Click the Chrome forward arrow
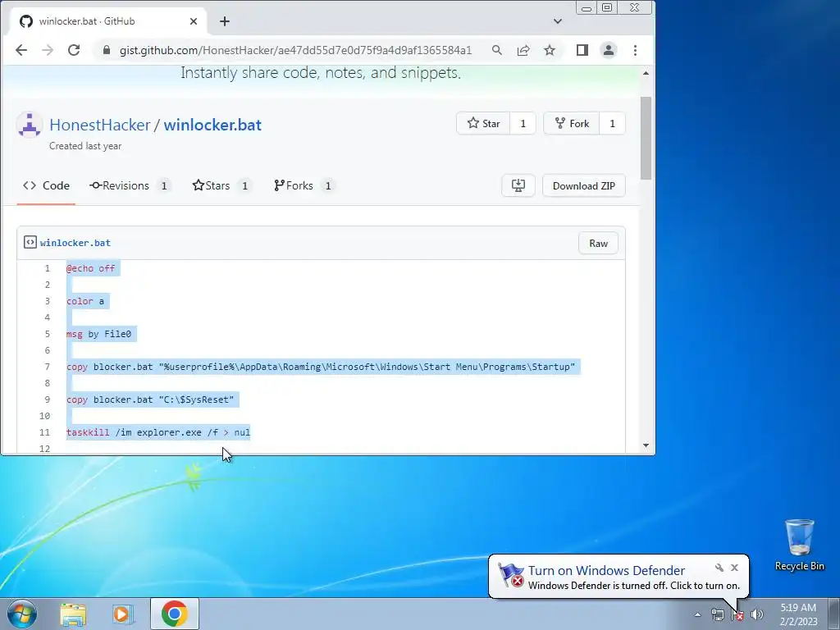Viewport: 840px width, 630px height. pyautogui.click(x=48, y=50)
